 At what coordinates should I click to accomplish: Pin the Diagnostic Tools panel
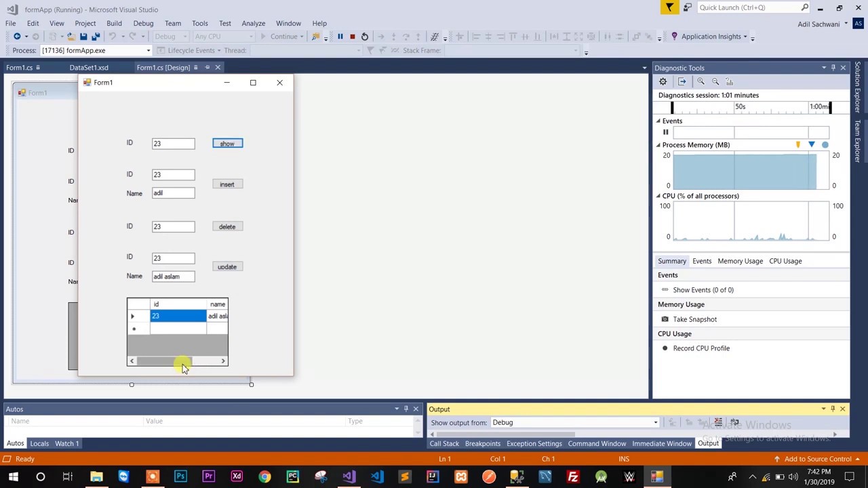tap(833, 68)
